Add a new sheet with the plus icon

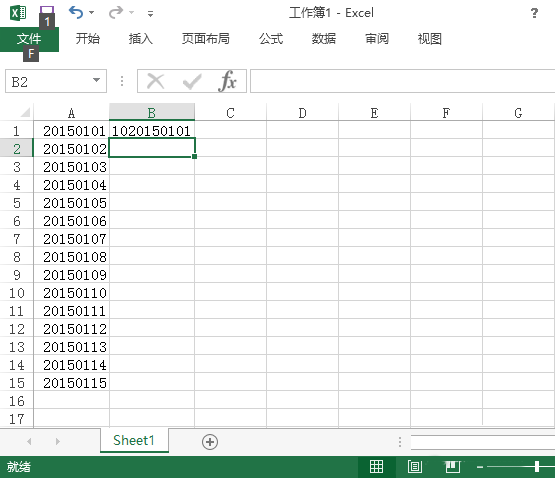coord(210,442)
